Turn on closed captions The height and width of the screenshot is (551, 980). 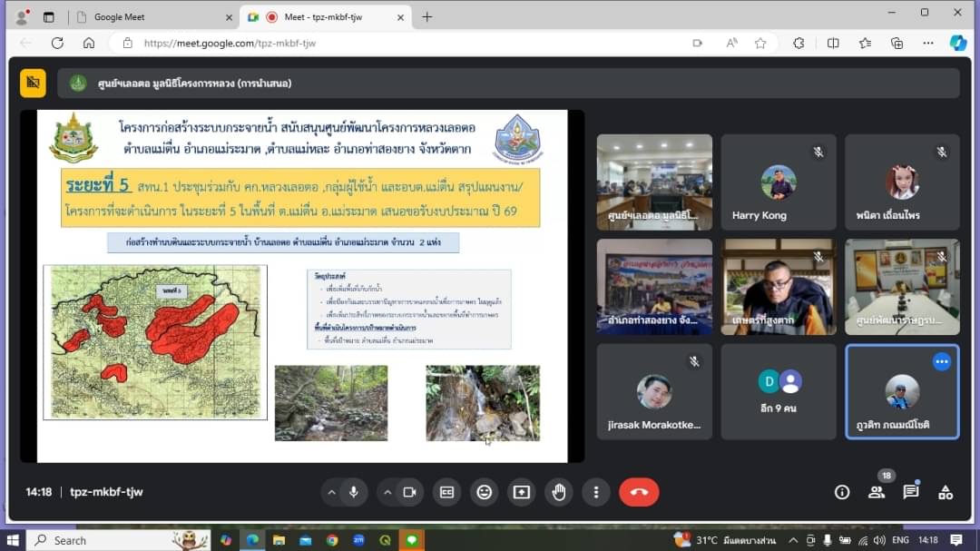(x=446, y=492)
